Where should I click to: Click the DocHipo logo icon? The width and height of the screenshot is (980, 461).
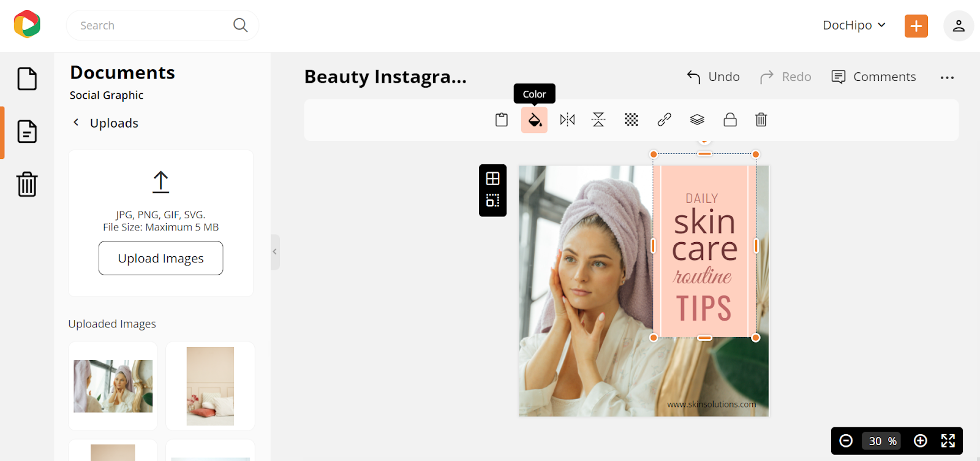pyautogui.click(x=27, y=25)
